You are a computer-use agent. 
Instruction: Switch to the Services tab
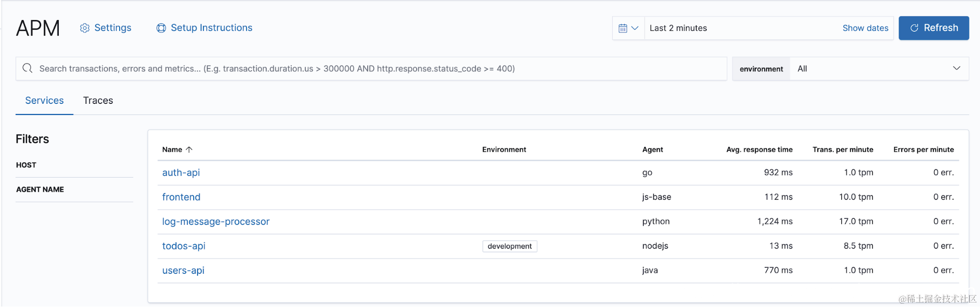click(45, 100)
